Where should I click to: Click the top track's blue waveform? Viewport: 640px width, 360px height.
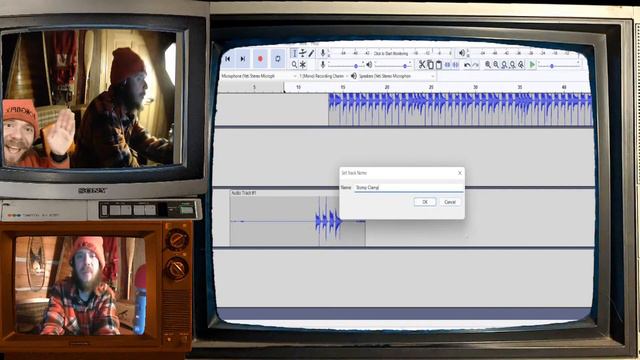click(460, 109)
